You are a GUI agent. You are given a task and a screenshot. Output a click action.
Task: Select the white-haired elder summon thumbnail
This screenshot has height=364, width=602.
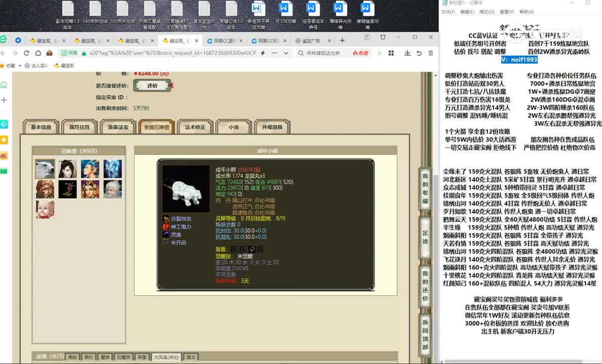coord(112,189)
